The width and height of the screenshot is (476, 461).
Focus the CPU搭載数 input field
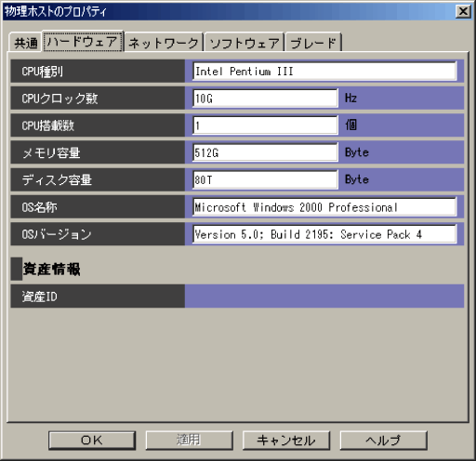point(265,125)
